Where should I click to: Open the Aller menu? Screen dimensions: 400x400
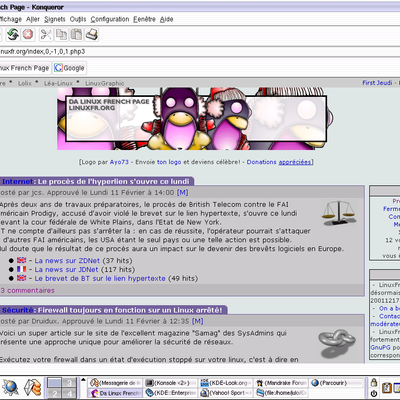(x=33, y=19)
